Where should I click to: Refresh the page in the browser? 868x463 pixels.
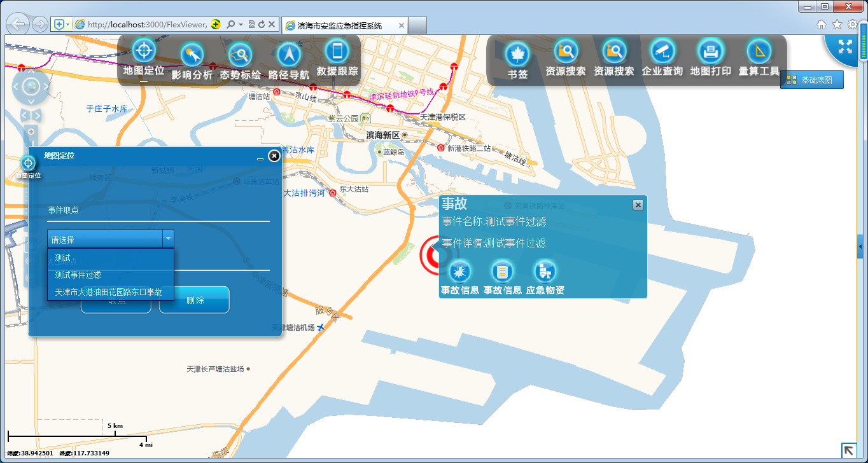click(262, 24)
